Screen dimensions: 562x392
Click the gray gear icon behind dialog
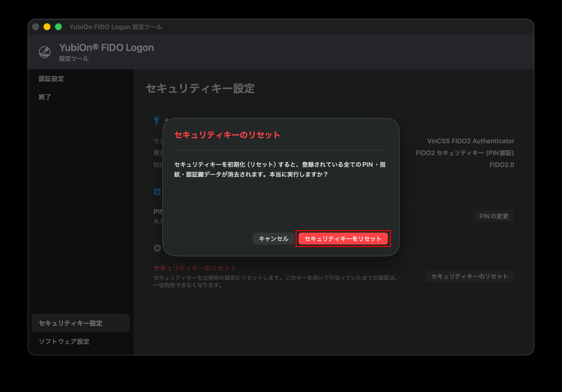tap(157, 248)
